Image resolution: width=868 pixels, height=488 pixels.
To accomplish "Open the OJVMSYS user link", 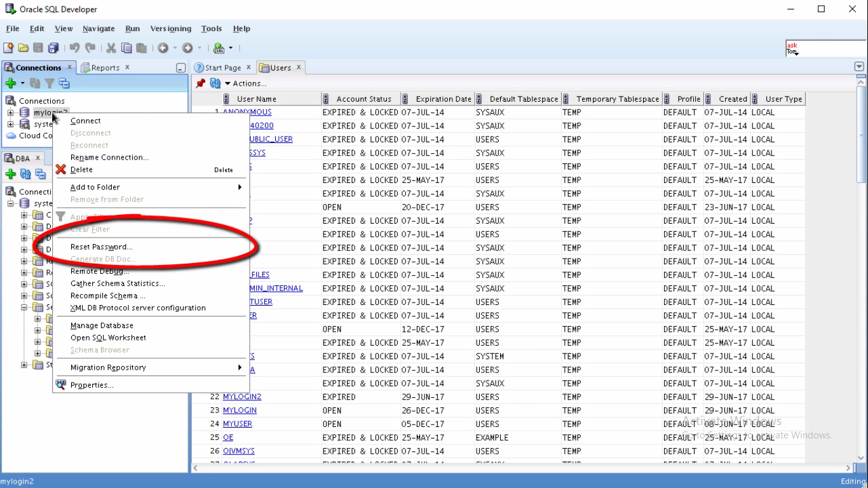I will (239, 451).
